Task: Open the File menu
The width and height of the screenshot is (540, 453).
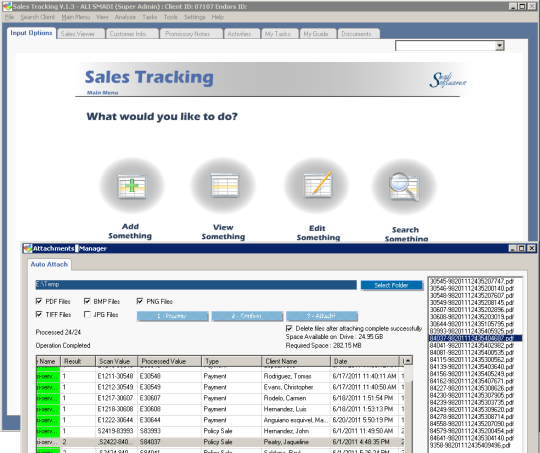Action: pos(9,17)
